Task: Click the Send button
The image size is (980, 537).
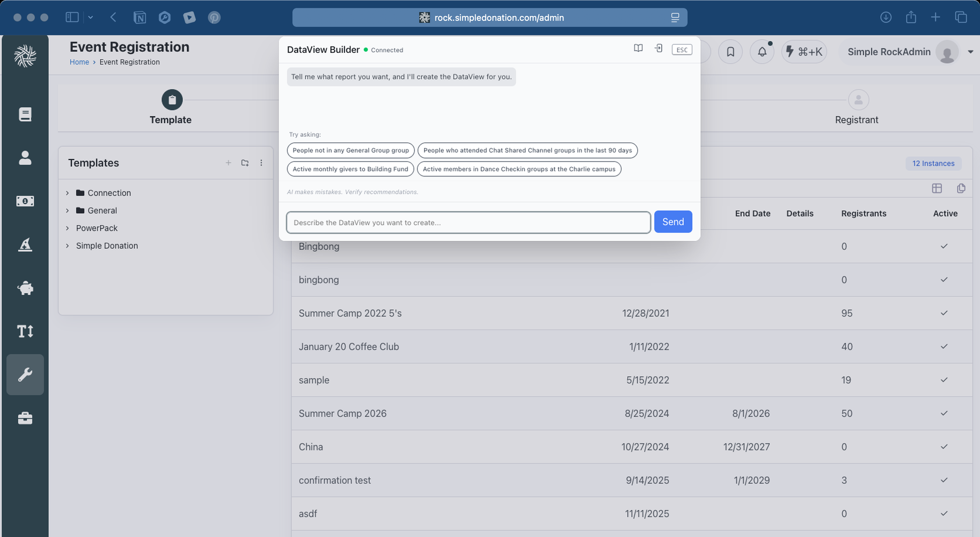Action: point(673,222)
